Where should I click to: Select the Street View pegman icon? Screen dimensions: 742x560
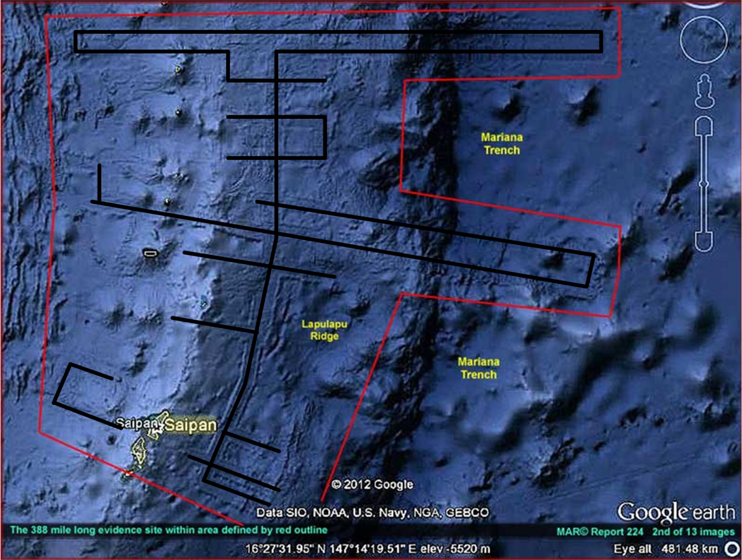pos(704,91)
